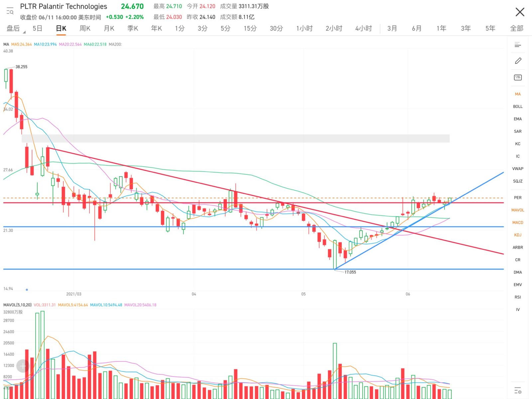Image resolution: width=532 pixels, height=399 pixels.
Task: Click the 17.055 low price label
Action: point(350,272)
